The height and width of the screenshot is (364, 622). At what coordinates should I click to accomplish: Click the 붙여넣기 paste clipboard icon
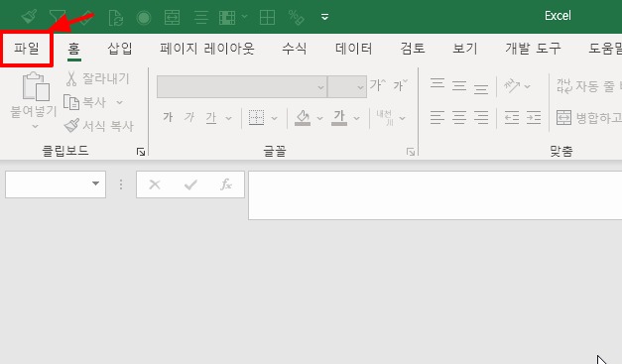(36, 86)
